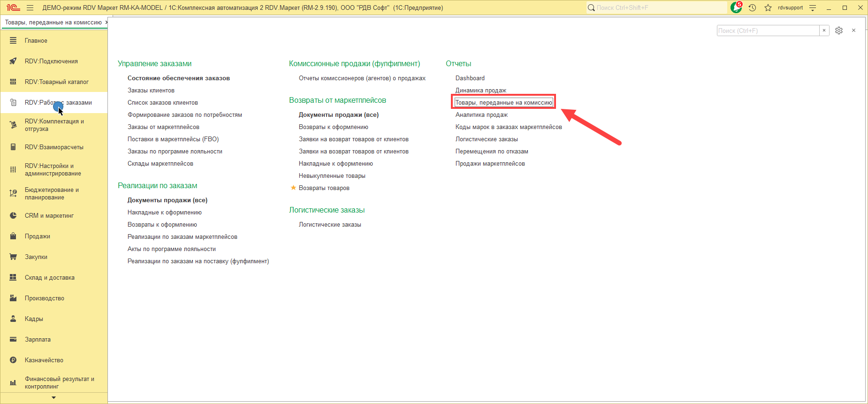Image resolution: width=868 pixels, height=404 pixels.
Task: Open Зарплата card icon
Action: click(13, 340)
